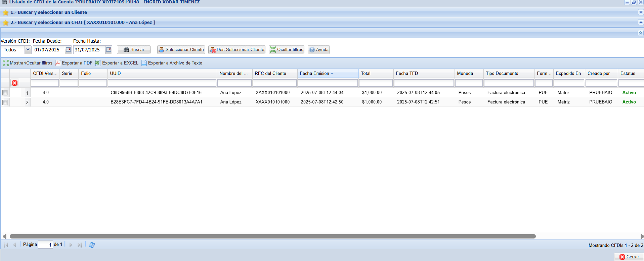The height and width of the screenshot is (261, 644).
Task: Click the red clear filters icon
Action: click(15, 83)
